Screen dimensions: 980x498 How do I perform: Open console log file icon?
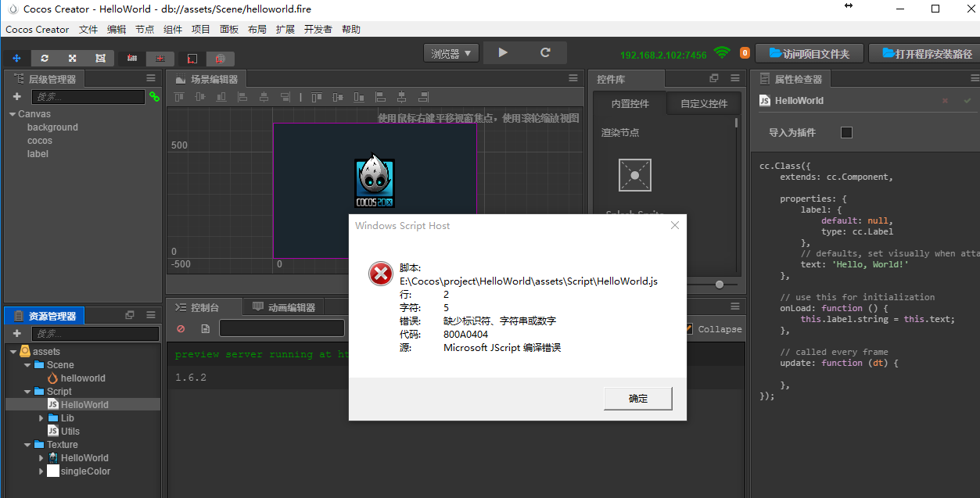point(205,329)
